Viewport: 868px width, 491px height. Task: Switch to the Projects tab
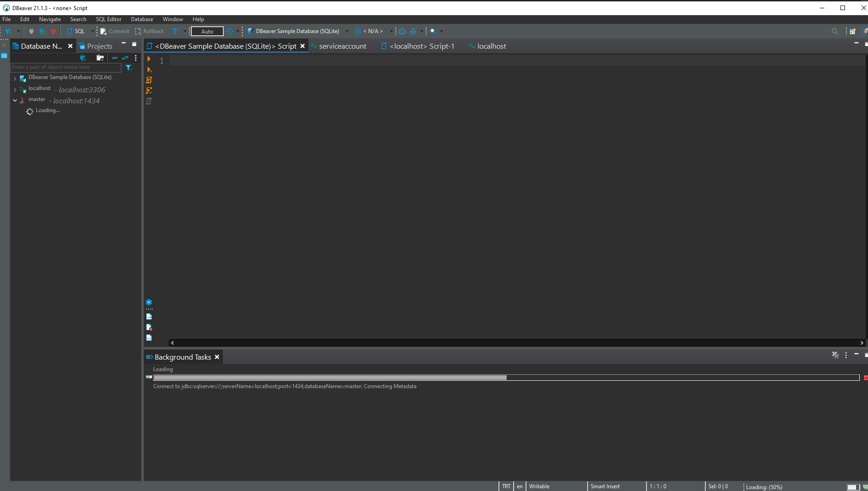click(x=96, y=46)
